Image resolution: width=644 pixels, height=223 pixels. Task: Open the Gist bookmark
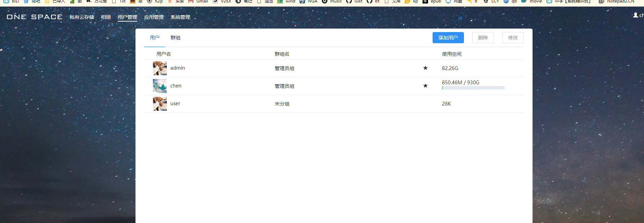click(355, 1)
